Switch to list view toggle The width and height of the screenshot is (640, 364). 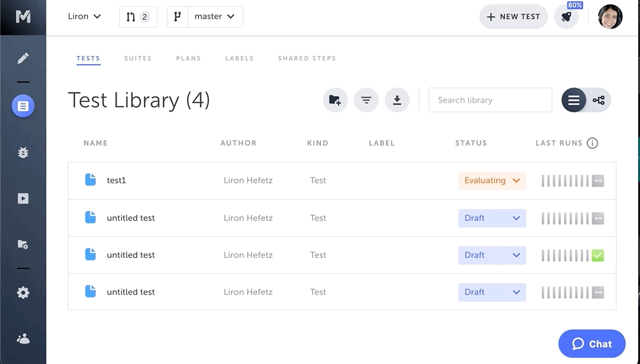point(573,100)
